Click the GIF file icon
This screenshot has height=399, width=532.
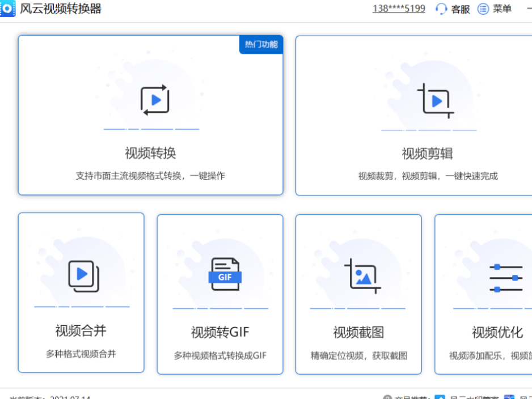coord(225,274)
